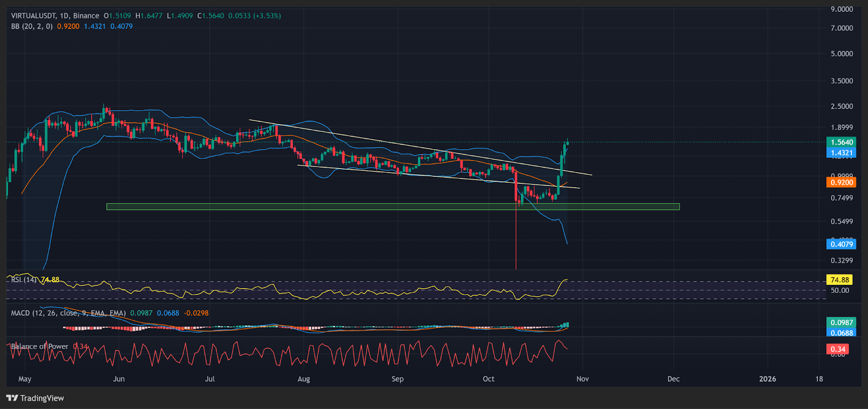Click the green 0.0987 MACD value tag
Screen dimensions: 868x409
(x=841, y=322)
